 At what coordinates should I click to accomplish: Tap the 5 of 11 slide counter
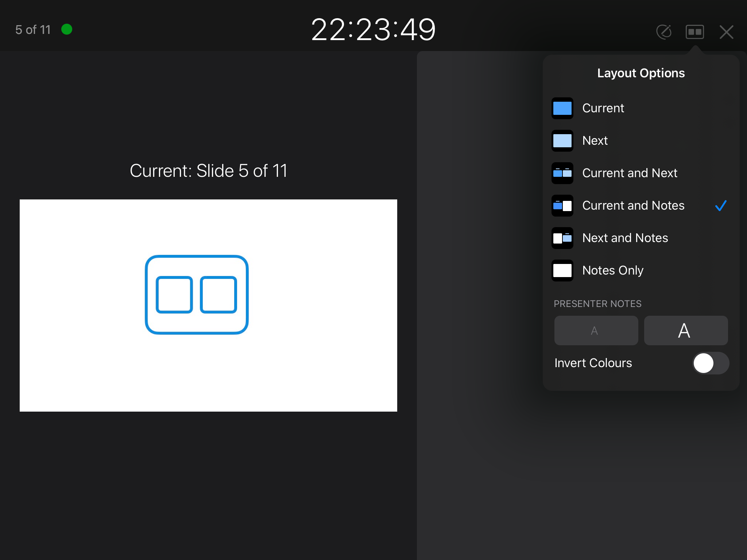[33, 30]
